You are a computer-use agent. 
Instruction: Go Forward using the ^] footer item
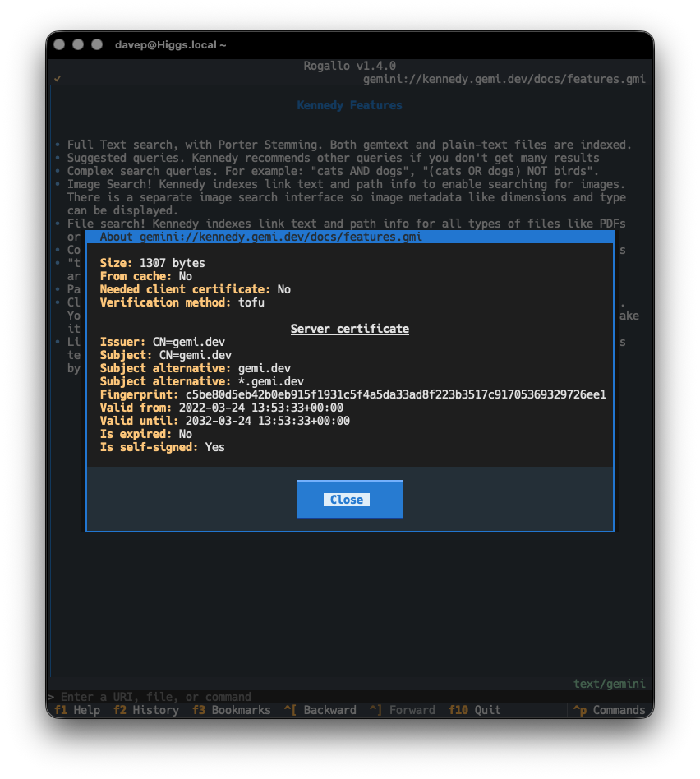pyautogui.click(x=402, y=710)
